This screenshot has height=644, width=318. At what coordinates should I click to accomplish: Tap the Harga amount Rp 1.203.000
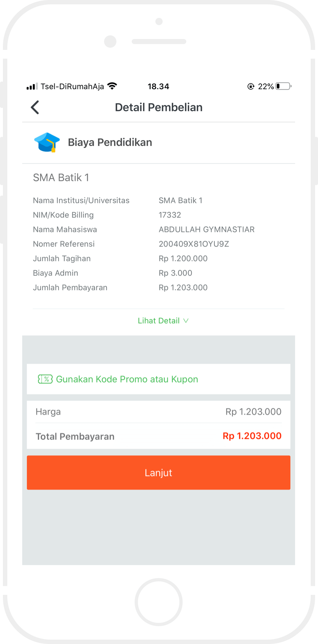tap(253, 412)
